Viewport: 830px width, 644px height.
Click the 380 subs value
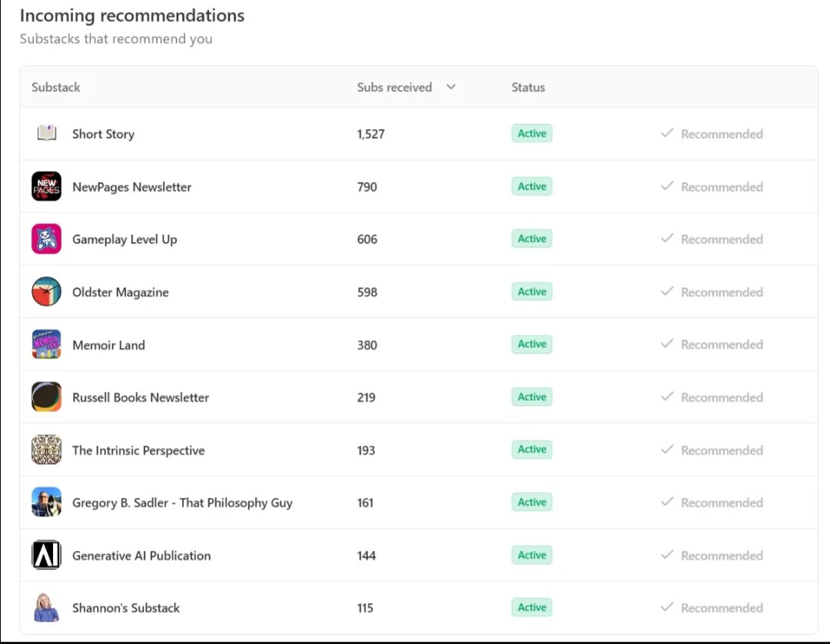[367, 345]
